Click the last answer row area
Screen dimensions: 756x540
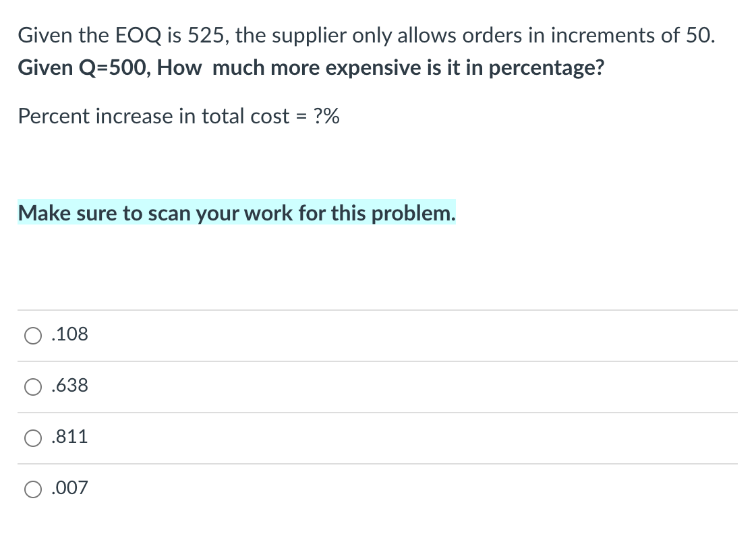click(378, 488)
